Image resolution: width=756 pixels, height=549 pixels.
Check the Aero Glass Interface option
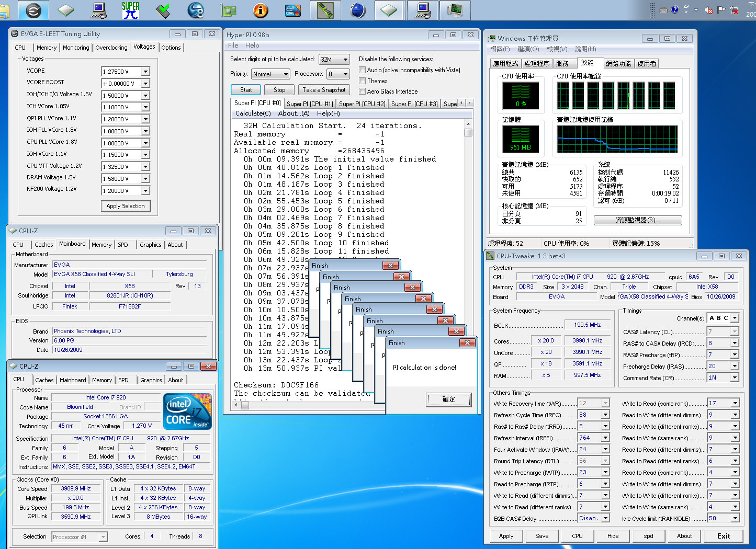pos(362,91)
